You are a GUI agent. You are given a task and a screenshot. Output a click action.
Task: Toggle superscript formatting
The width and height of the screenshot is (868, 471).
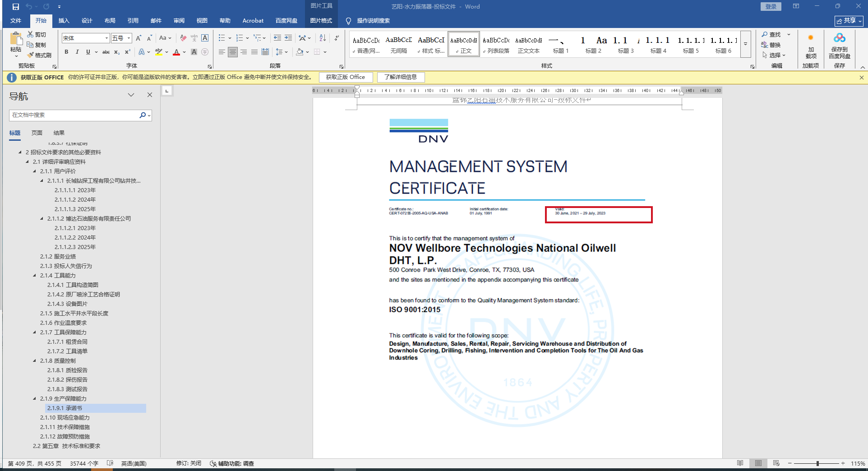point(128,52)
